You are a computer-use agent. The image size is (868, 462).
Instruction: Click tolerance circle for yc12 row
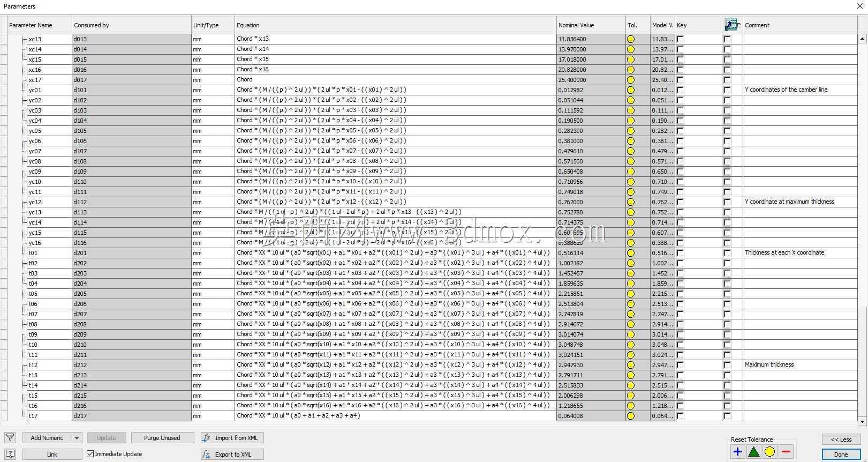631,202
